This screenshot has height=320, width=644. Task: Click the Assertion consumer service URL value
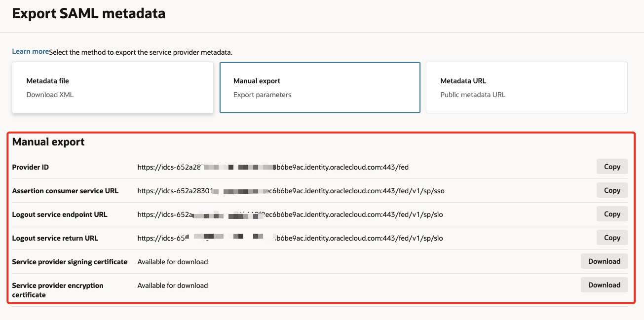point(291,191)
